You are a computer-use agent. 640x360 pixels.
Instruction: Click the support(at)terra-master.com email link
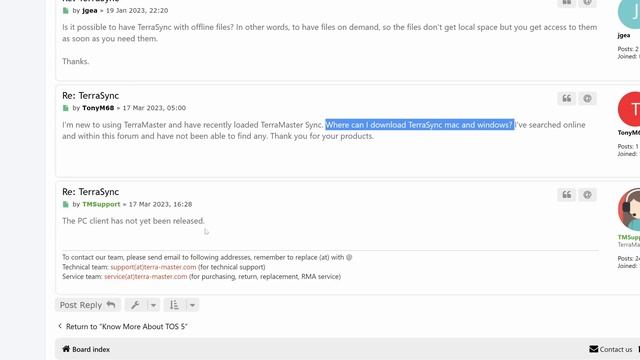(x=153, y=267)
